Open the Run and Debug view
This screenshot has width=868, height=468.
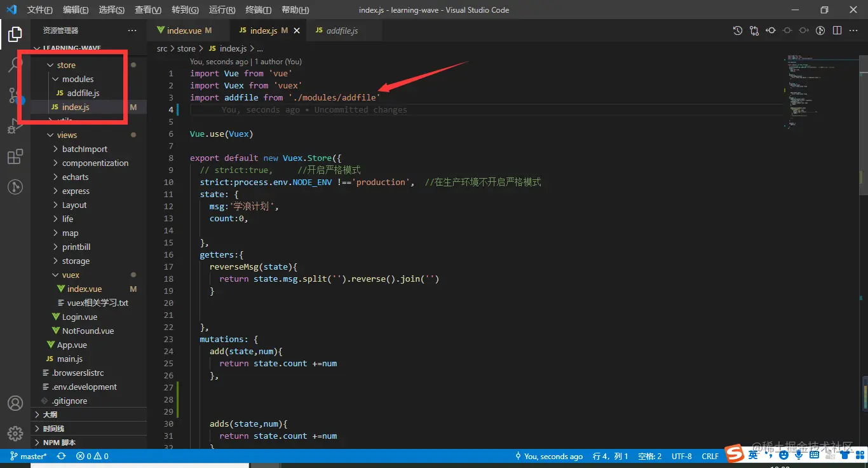click(x=15, y=126)
